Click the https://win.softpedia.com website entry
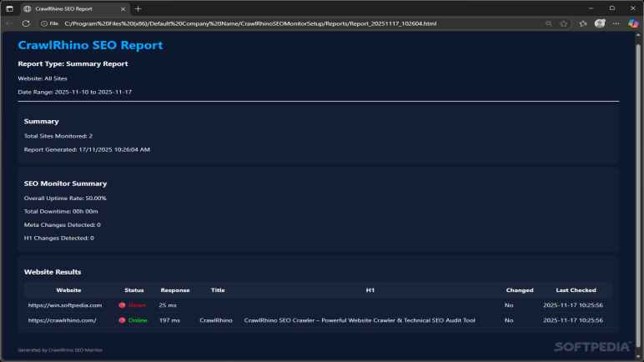Image resolution: width=644 pixels, height=362 pixels. pos(65,305)
